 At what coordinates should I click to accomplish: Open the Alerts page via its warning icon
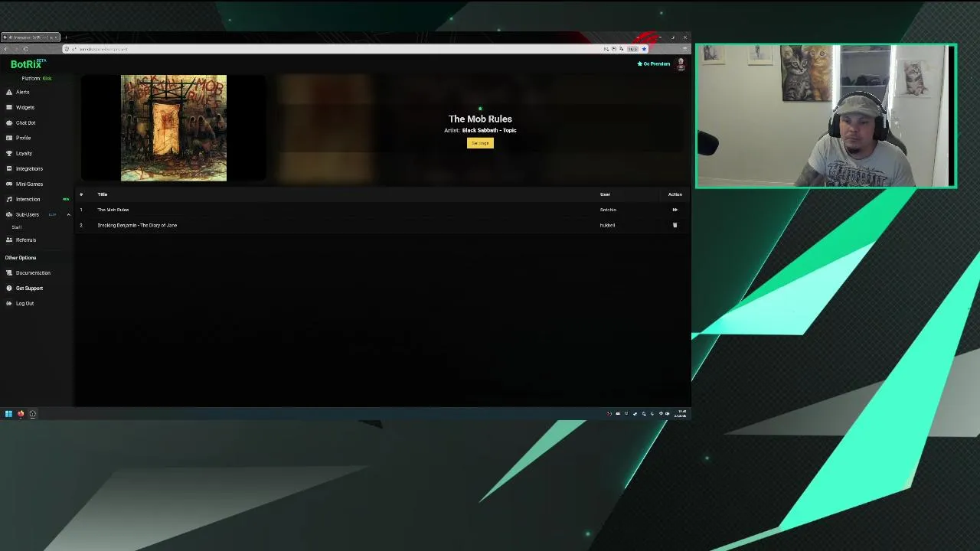[x=9, y=92]
